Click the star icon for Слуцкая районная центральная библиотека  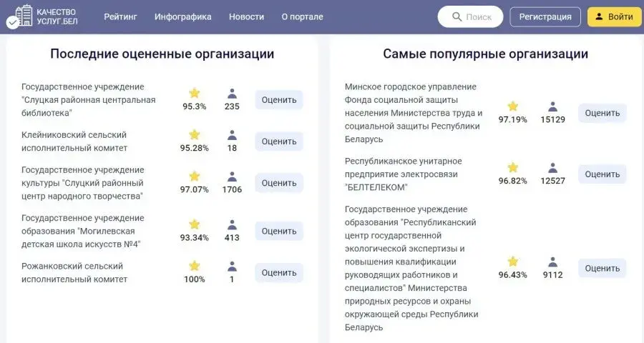coord(195,93)
